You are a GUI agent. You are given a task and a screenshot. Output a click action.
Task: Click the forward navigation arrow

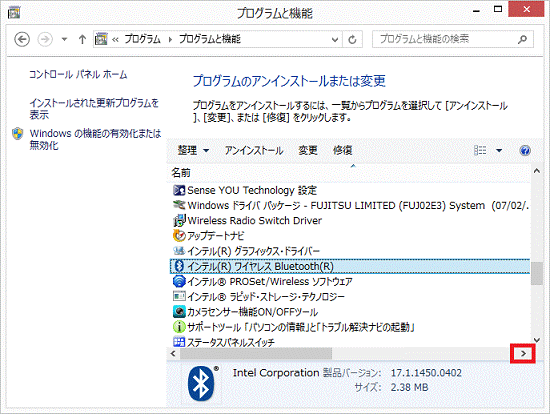coord(45,39)
